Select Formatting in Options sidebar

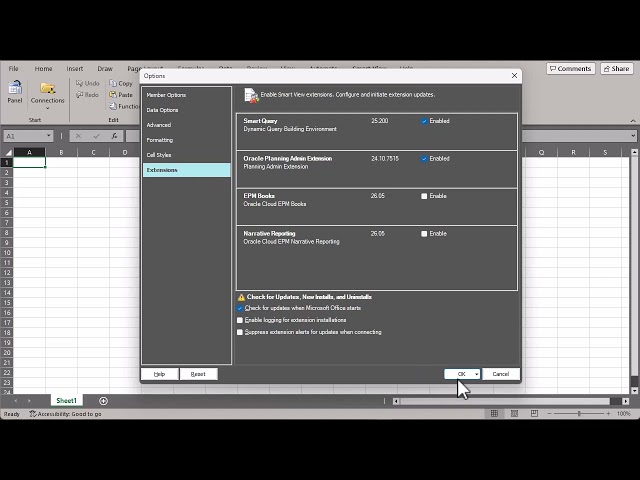click(x=187, y=140)
